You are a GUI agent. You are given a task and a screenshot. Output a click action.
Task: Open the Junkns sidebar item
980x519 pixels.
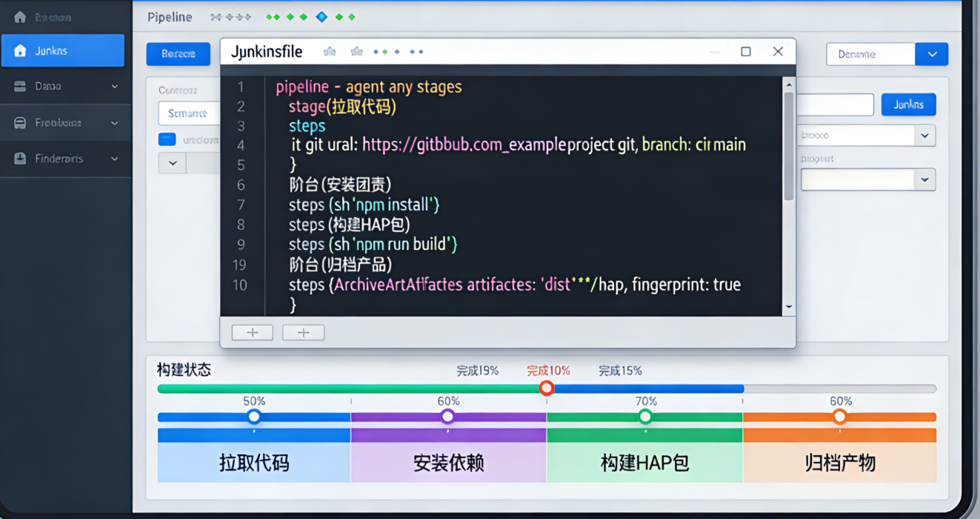pyautogui.click(x=63, y=50)
